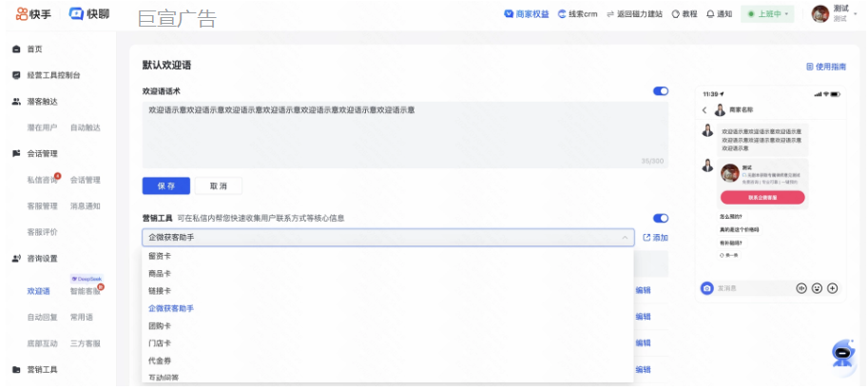Open 智能客服 submenu item
This screenshot has width=868, height=390.
pyautogui.click(x=86, y=291)
